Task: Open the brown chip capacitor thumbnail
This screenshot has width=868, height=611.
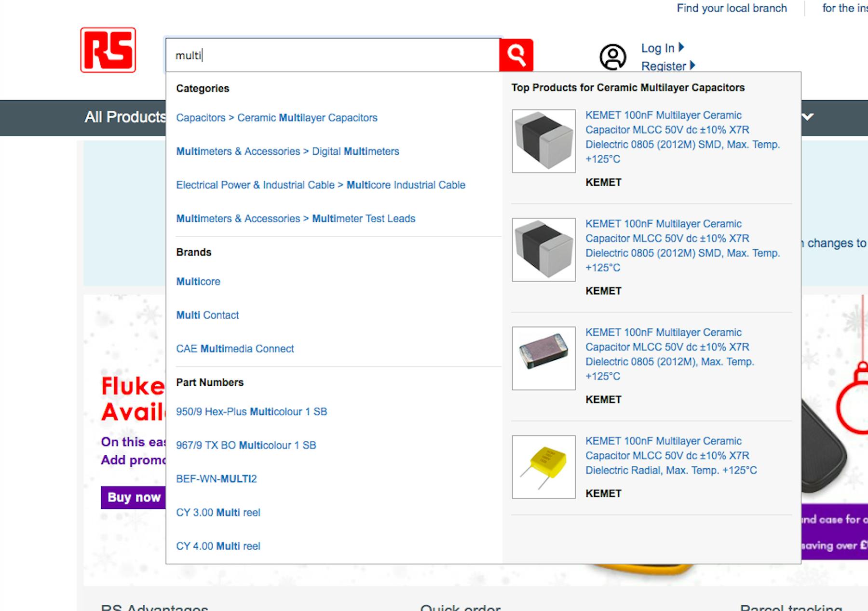Action: click(543, 358)
